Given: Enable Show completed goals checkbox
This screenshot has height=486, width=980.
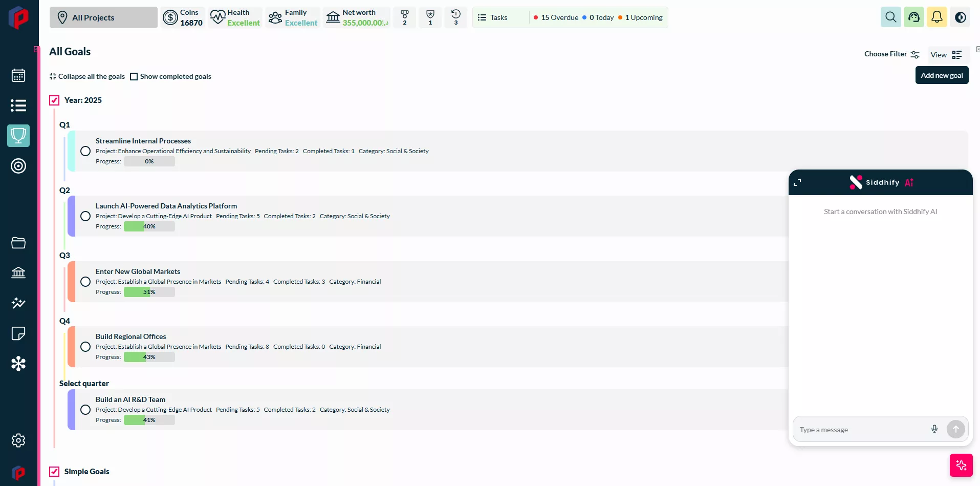Looking at the screenshot, I should [x=134, y=77].
